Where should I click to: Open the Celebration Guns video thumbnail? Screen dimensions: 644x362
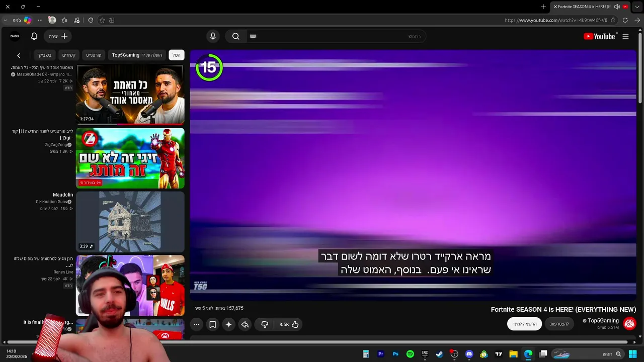coord(130,222)
